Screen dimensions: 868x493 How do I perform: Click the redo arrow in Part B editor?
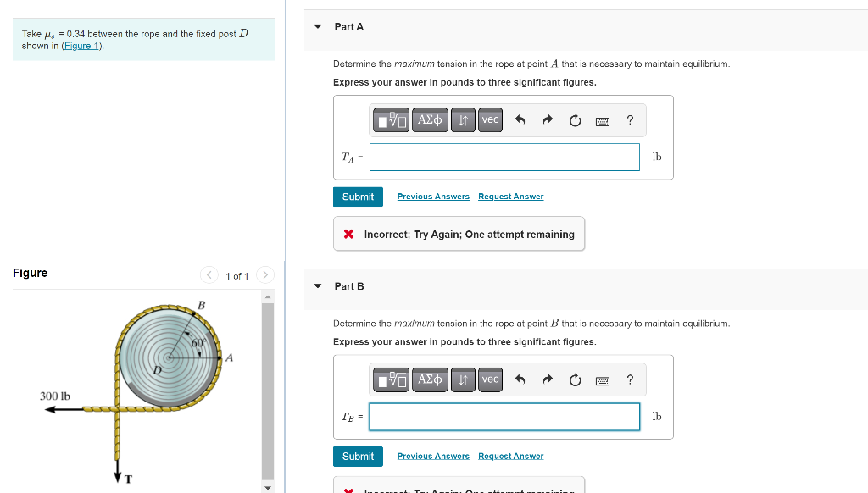pos(547,379)
